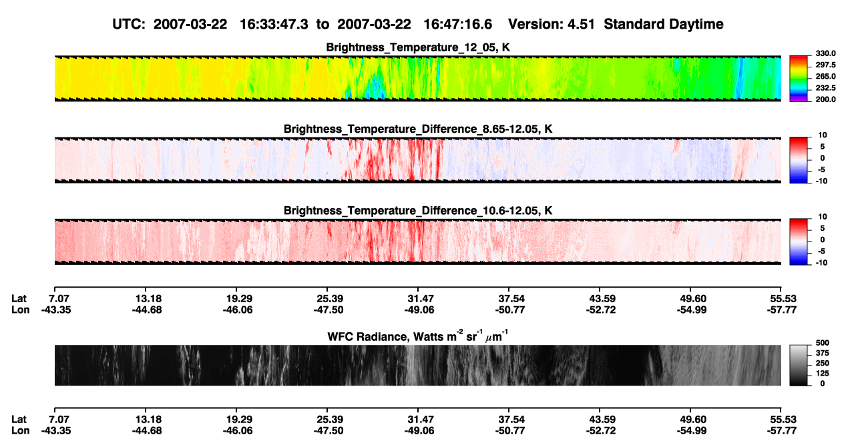868x445 pixels.
Task: Click the red-blue colorbar beside the 8.65-12.05 panel
Action: 799,159
